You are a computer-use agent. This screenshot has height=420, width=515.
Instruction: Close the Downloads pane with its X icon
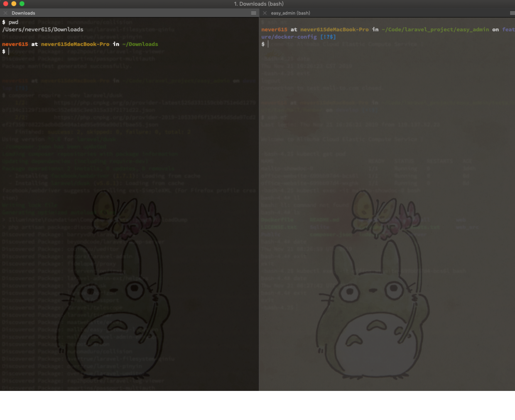[x=5, y=13]
